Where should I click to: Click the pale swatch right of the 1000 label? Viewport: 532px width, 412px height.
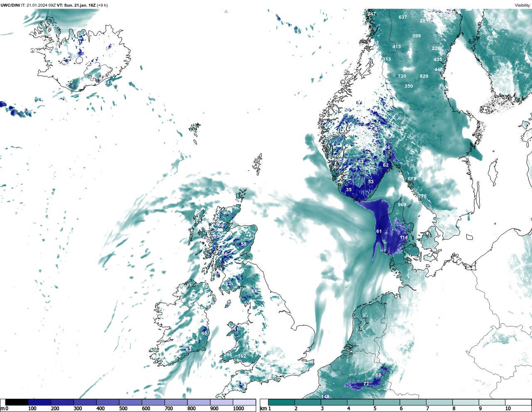[244, 402]
